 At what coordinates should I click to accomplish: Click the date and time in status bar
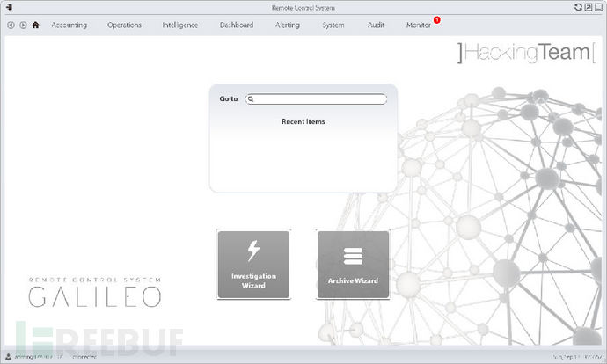577,357
